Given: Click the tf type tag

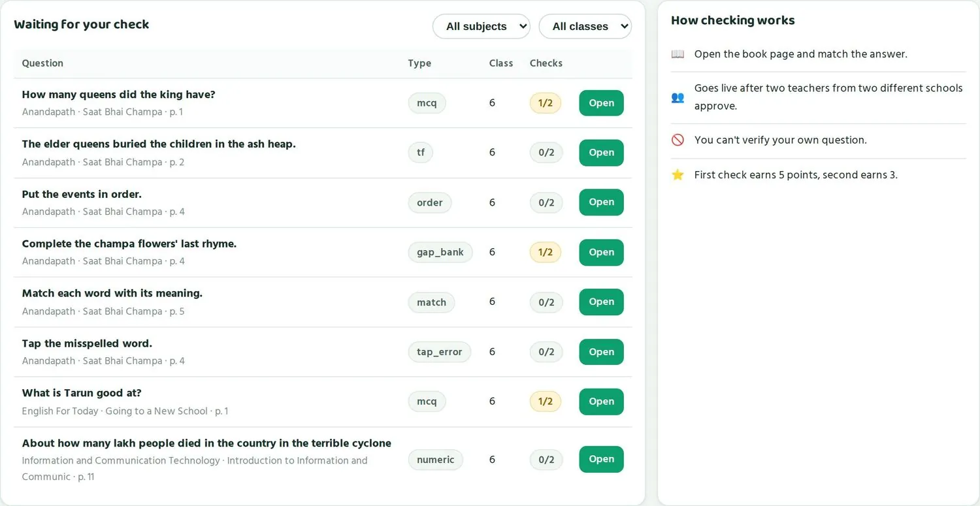Looking at the screenshot, I should (x=421, y=153).
